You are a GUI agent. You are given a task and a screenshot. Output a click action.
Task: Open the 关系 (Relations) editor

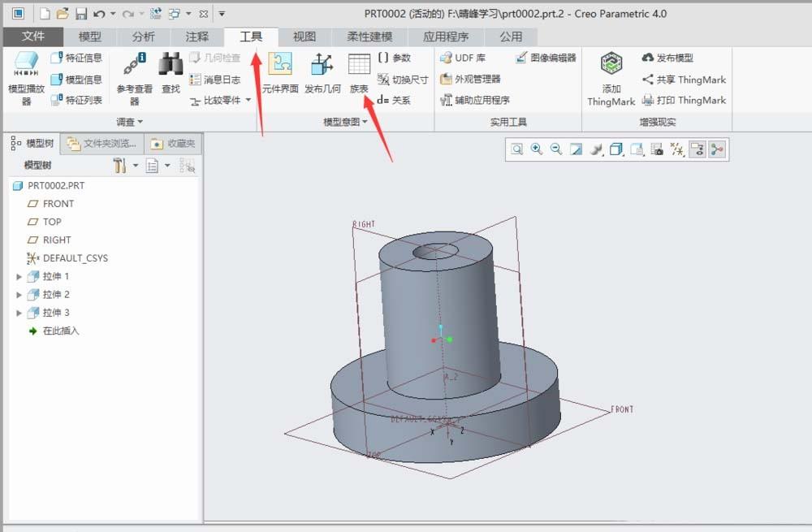click(397, 102)
